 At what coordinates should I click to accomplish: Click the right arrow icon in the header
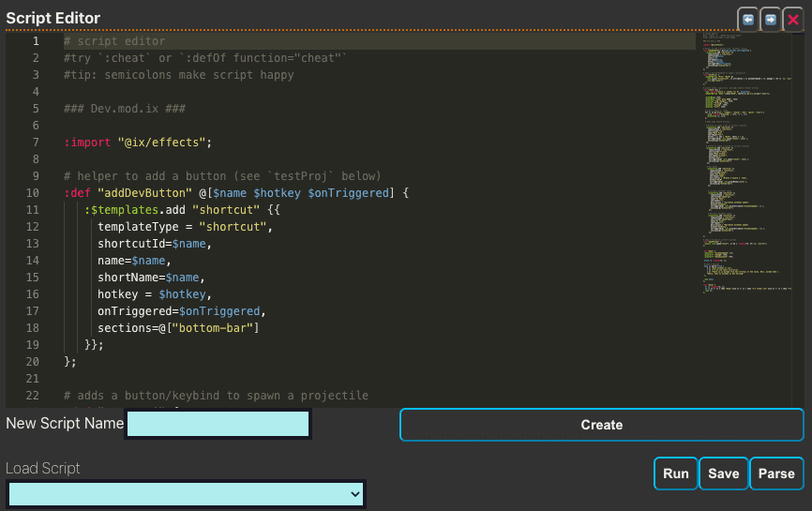tap(770, 19)
